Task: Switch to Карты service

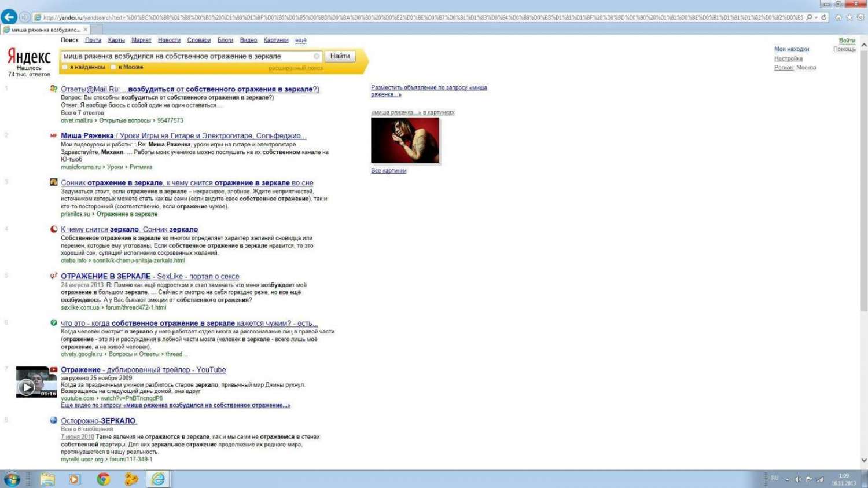Action: (x=116, y=40)
